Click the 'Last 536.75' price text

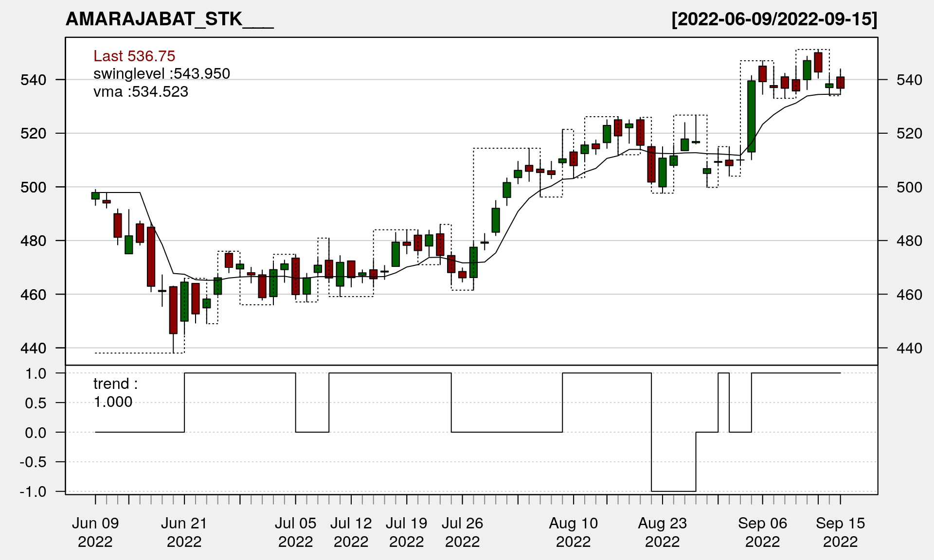134,56
